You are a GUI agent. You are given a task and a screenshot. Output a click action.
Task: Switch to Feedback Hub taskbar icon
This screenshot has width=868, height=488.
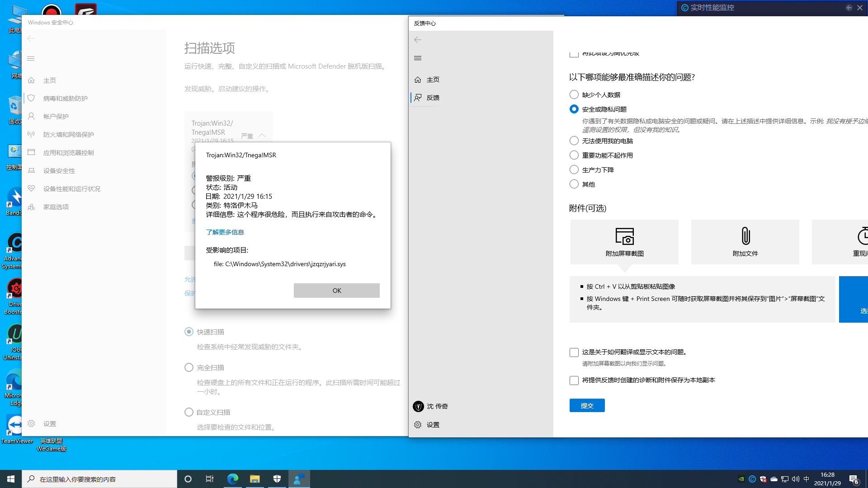click(x=299, y=479)
